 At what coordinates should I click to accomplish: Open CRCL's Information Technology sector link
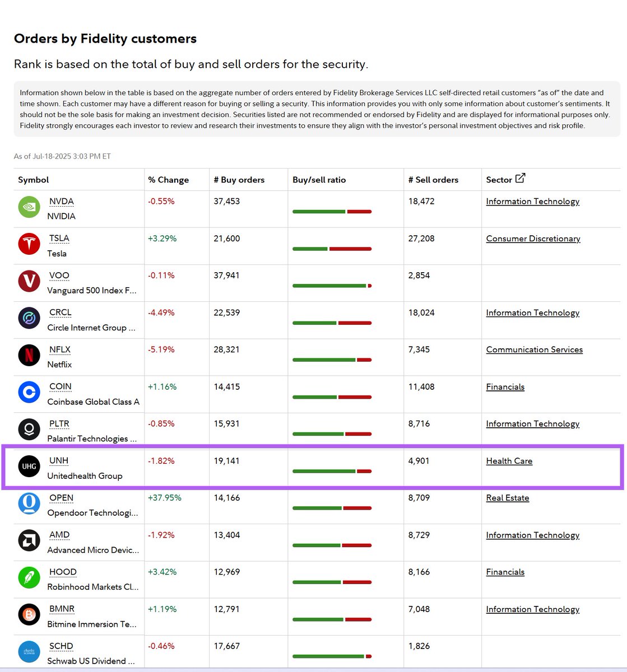533,312
